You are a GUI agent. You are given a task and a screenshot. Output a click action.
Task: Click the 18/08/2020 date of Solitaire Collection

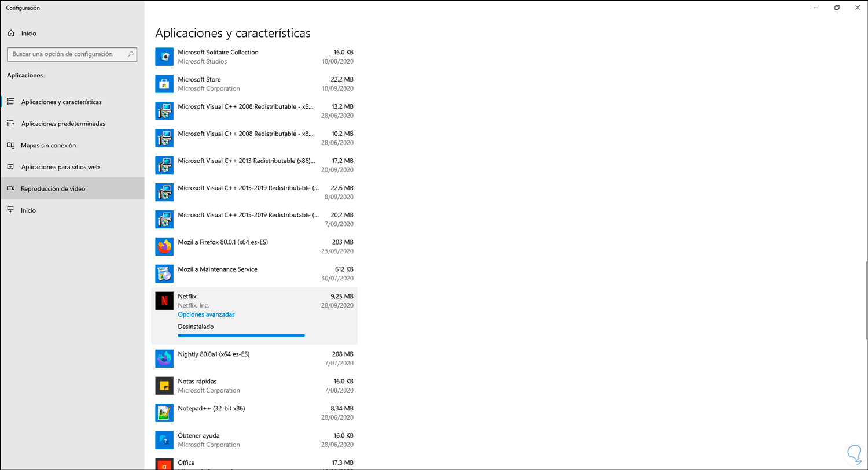(x=337, y=61)
